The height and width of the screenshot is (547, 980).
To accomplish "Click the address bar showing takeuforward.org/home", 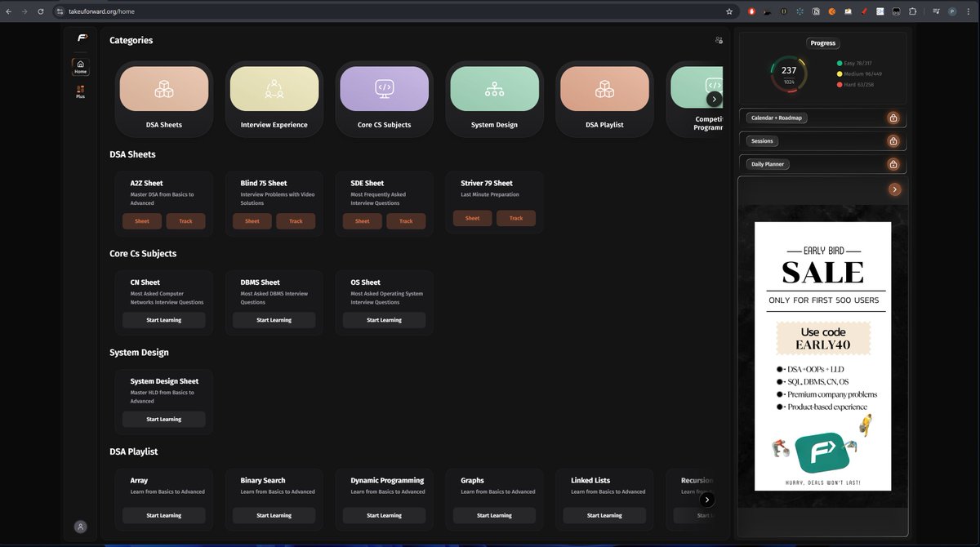I will coord(394,11).
